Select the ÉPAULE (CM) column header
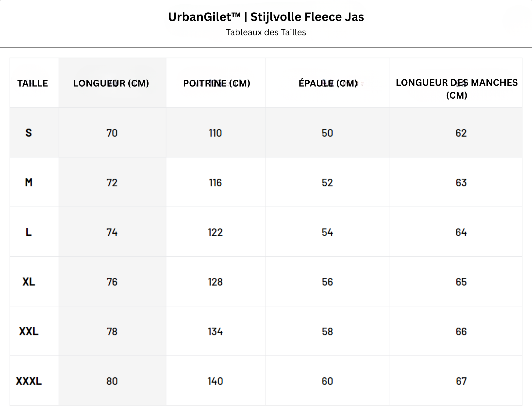Screen dimensions: 532x420 coord(328,83)
